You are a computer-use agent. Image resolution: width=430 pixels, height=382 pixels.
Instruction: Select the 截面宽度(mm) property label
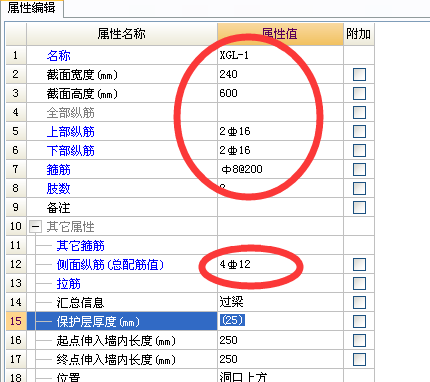point(82,75)
